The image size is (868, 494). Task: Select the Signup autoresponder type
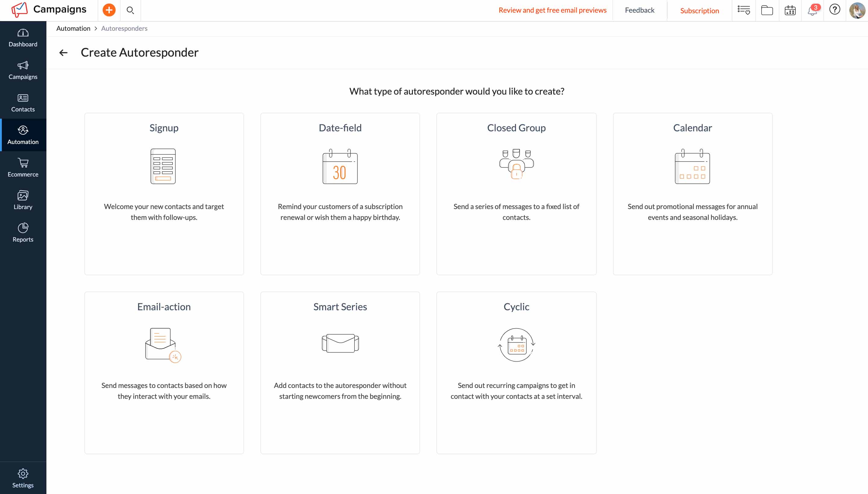164,194
